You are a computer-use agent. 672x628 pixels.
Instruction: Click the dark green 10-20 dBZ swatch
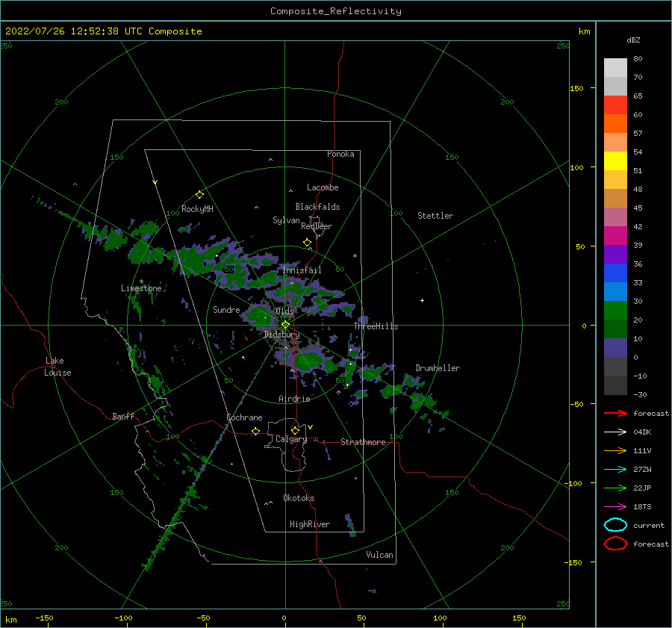tap(615, 329)
